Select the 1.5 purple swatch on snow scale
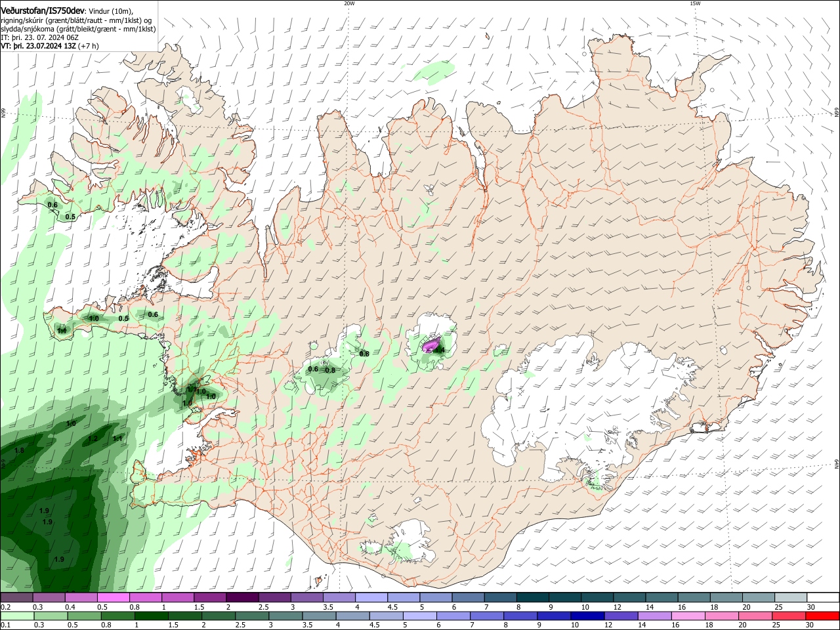The height and width of the screenshot is (630, 840). point(210,598)
